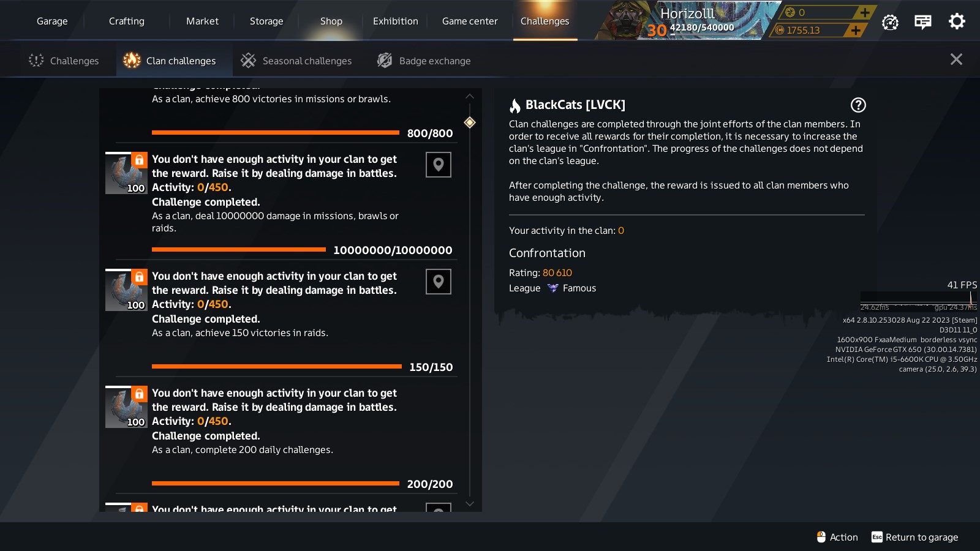Click the Confrontation heading
Screen dimensions: 980x551
click(x=547, y=253)
